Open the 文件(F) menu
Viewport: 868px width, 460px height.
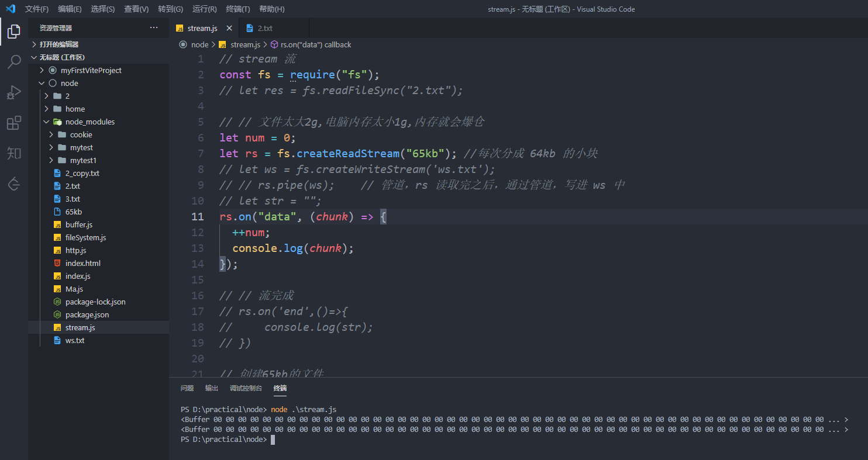pos(37,9)
